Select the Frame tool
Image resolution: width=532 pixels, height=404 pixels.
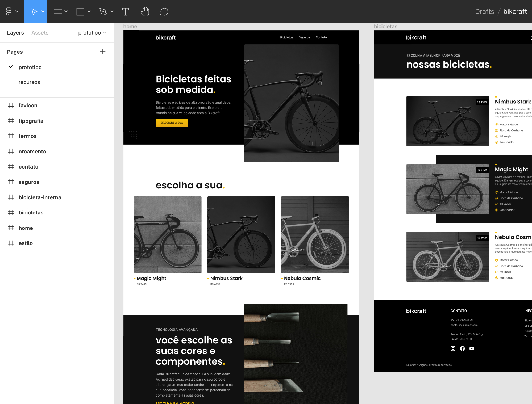tap(58, 11)
